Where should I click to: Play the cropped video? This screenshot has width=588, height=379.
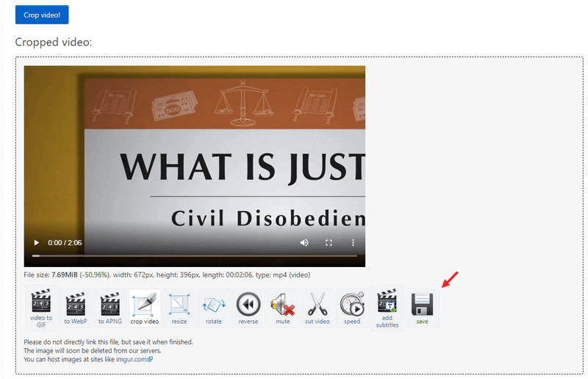tap(36, 243)
